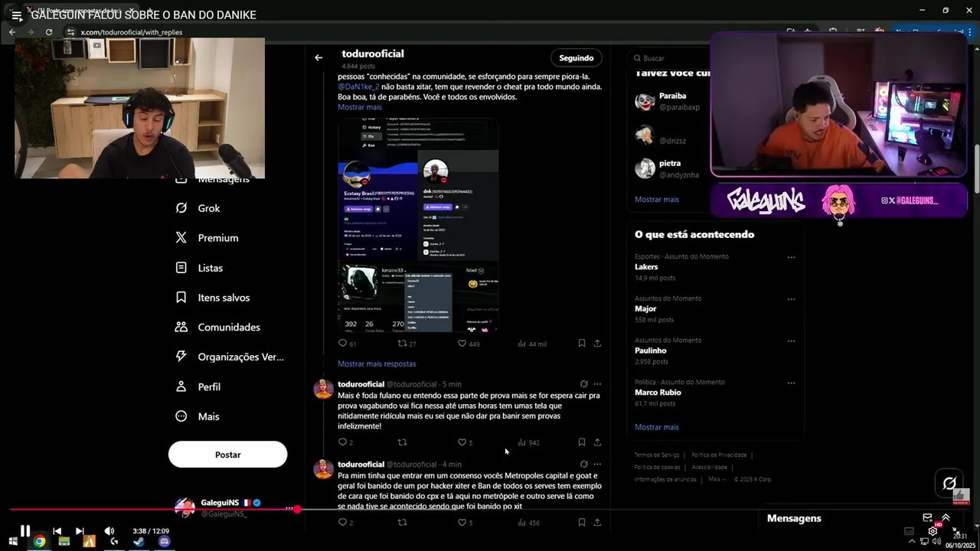Screen dimensions: 980x551
Task: Click the Postar button
Action: coord(227,455)
